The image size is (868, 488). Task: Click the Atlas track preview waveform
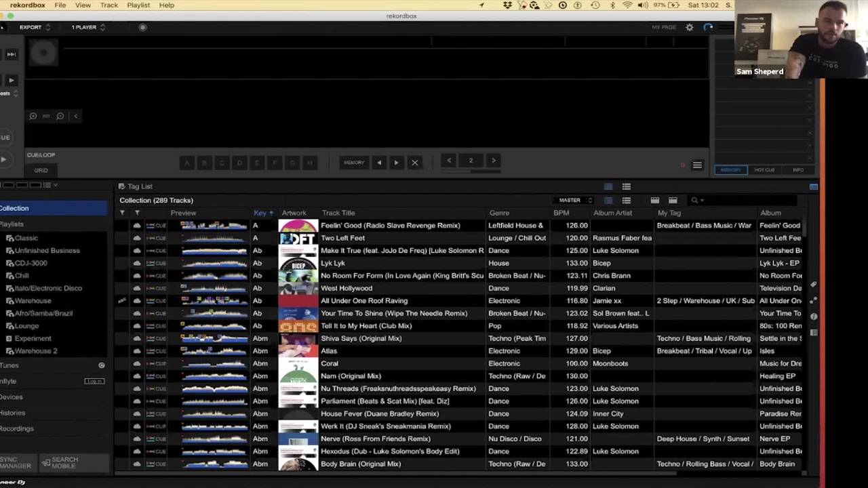(x=214, y=351)
